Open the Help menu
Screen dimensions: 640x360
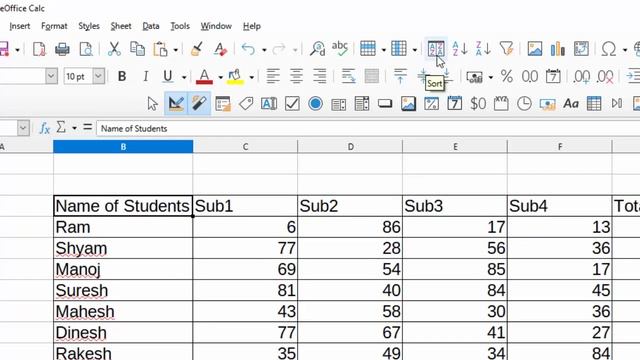[x=252, y=26]
